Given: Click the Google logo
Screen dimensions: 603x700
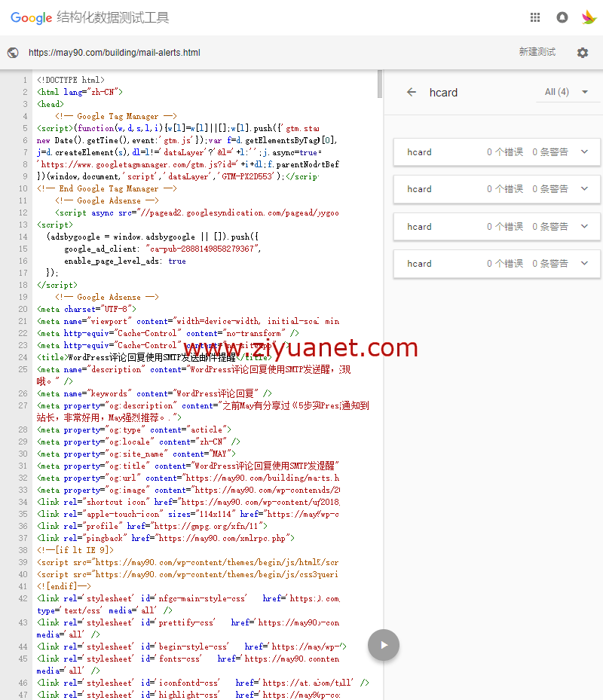Looking at the screenshot, I should (x=31, y=18).
